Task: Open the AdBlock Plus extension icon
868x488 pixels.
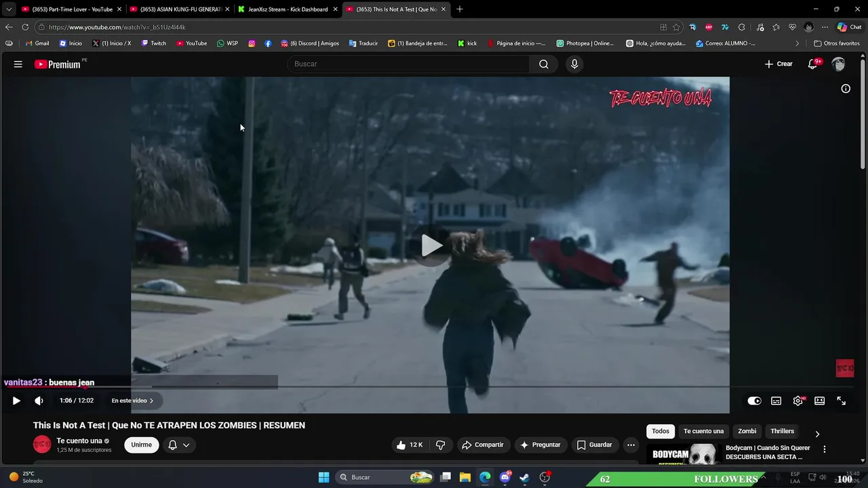Action: click(709, 27)
